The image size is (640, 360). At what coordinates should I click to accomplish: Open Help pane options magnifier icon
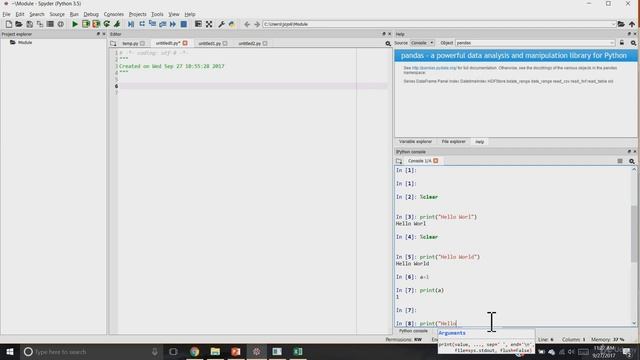click(x=633, y=43)
